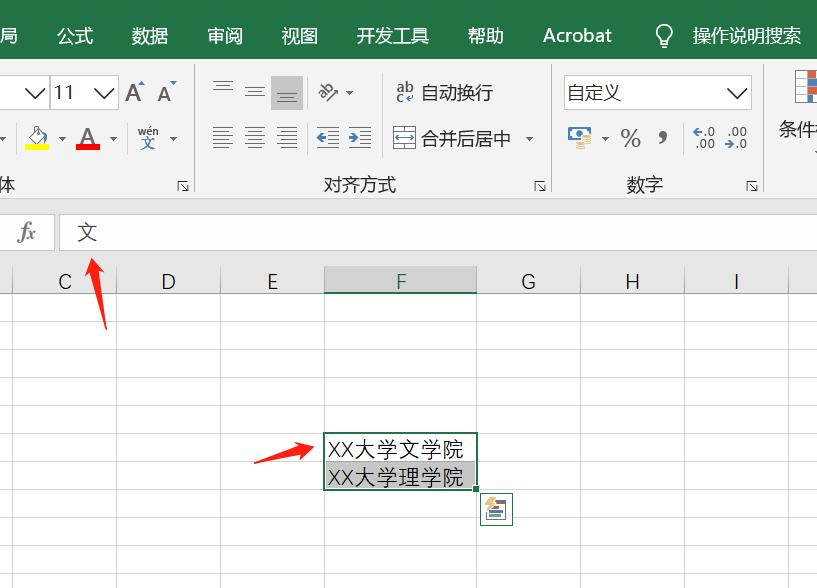Select column C header

[65, 281]
